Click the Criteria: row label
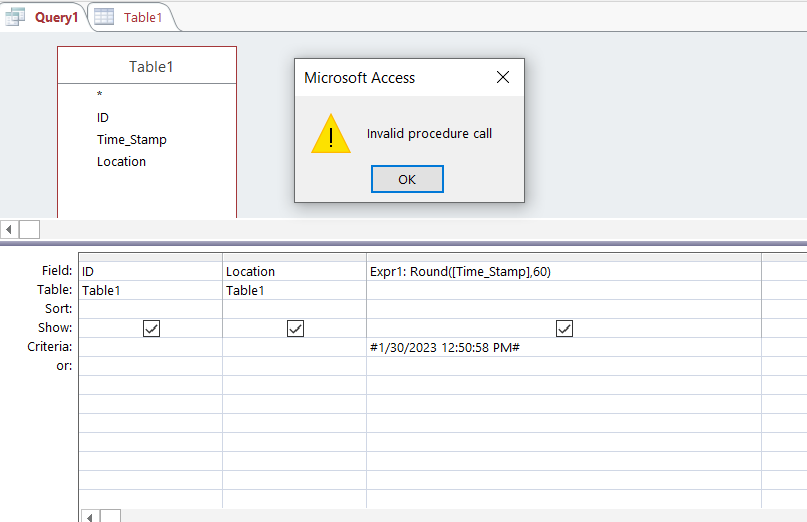The width and height of the screenshot is (807, 522). 50,347
